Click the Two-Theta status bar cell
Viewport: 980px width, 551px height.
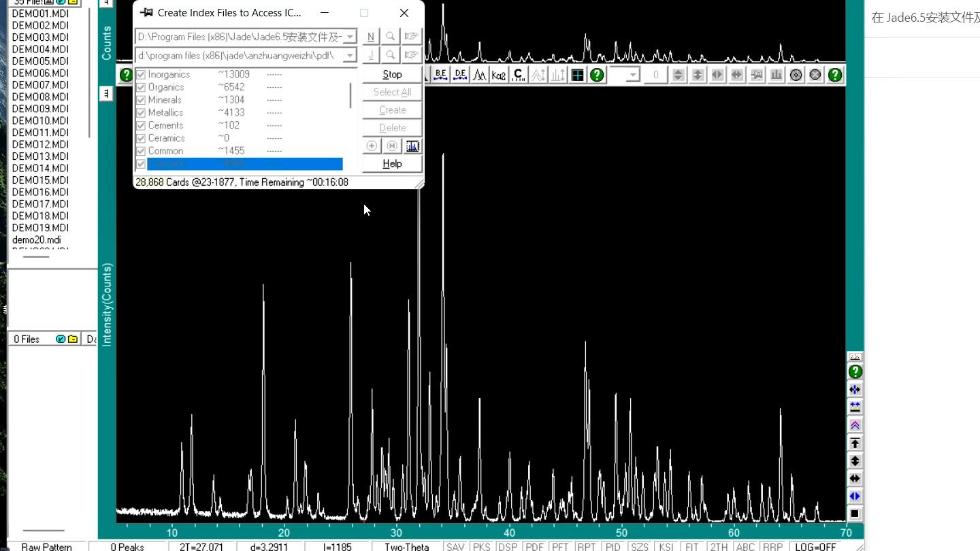tap(407, 546)
